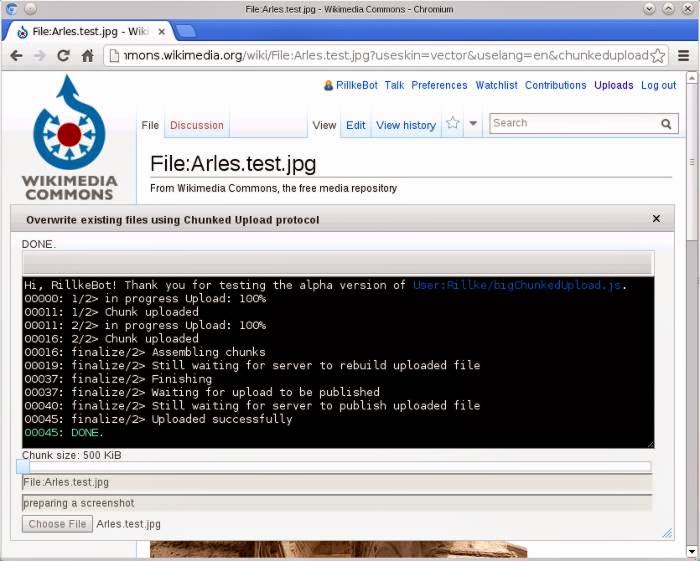Image resolution: width=700 pixels, height=561 pixels.
Task: Go to the Watchlist link
Action: pyautogui.click(x=496, y=85)
